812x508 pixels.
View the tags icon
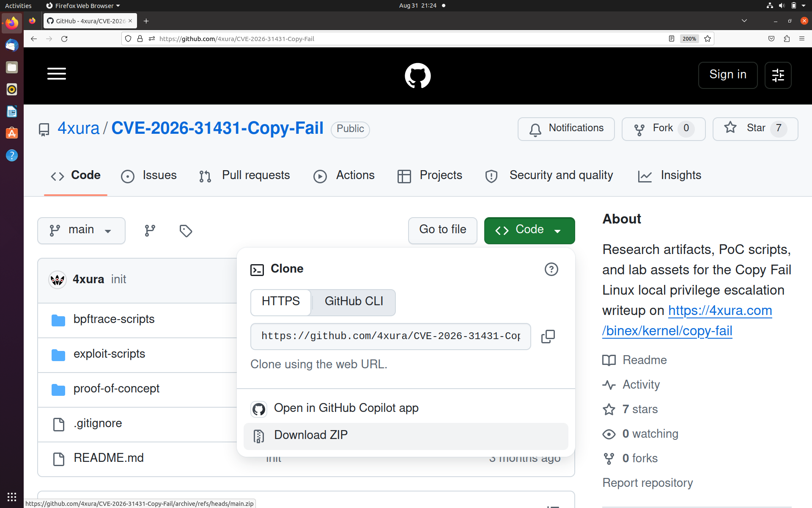tap(186, 231)
